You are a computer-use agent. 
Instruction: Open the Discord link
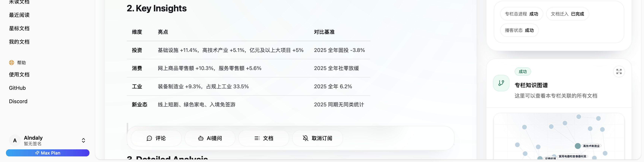pos(18,101)
